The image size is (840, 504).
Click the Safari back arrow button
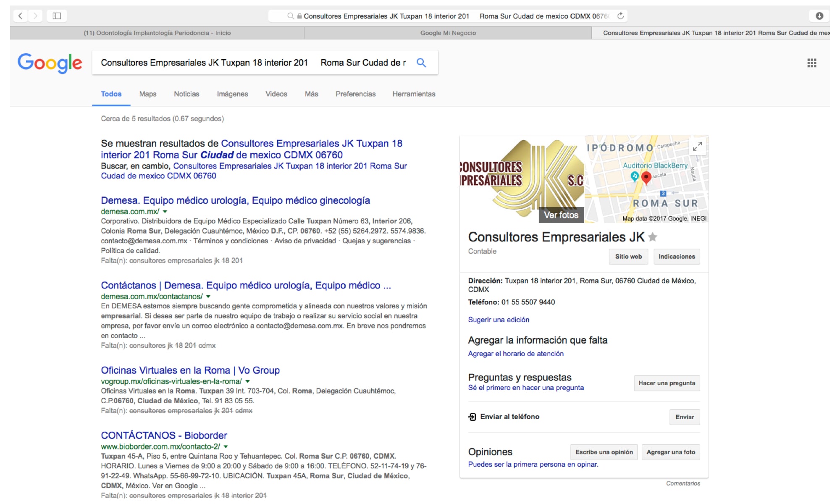(x=20, y=16)
